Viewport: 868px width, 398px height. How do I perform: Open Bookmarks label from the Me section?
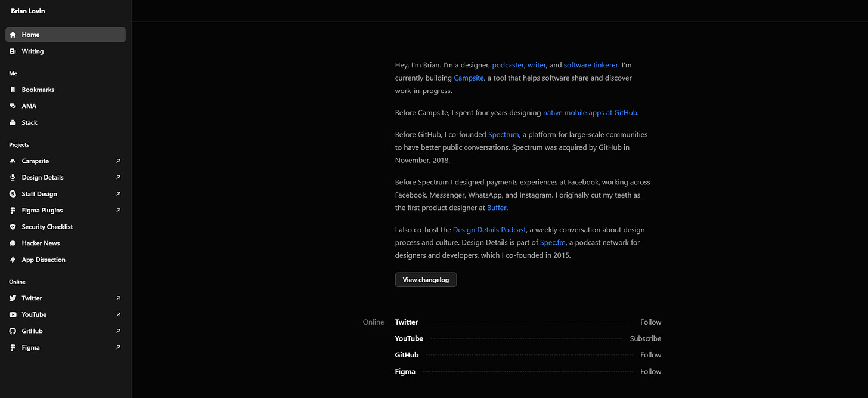[x=38, y=90]
